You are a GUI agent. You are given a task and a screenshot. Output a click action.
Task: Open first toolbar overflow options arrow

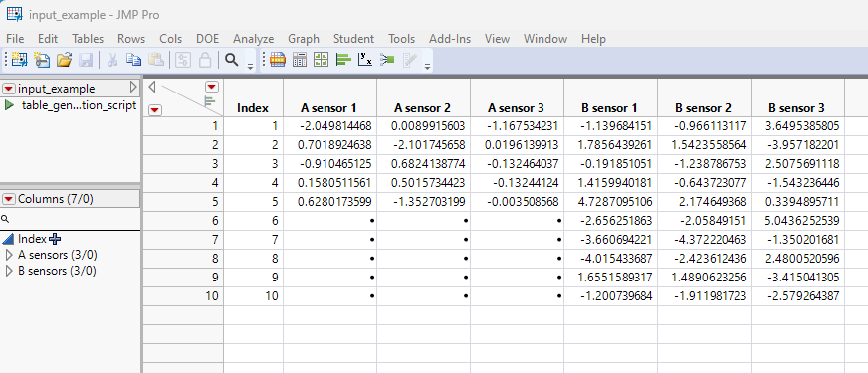coord(250,67)
